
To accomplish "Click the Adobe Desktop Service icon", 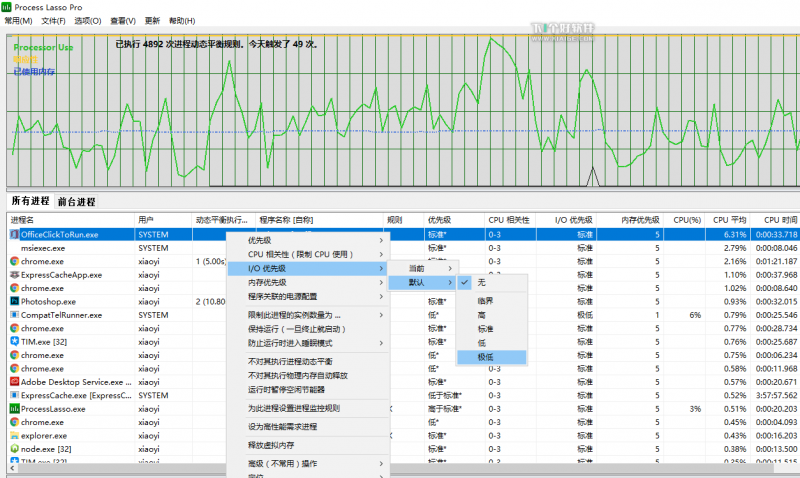I will (x=14, y=382).
